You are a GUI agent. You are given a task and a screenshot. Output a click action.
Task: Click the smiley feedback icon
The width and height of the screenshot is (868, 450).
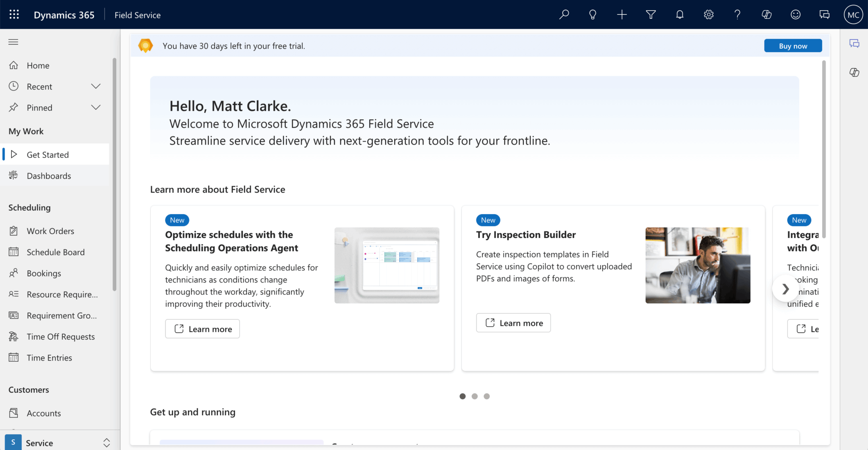[796, 15]
